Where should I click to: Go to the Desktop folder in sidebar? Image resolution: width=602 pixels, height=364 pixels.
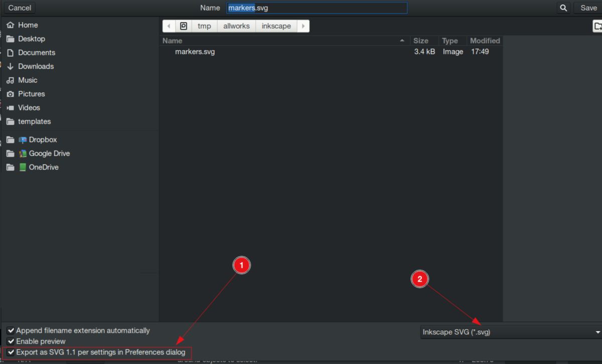pos(32,39)
